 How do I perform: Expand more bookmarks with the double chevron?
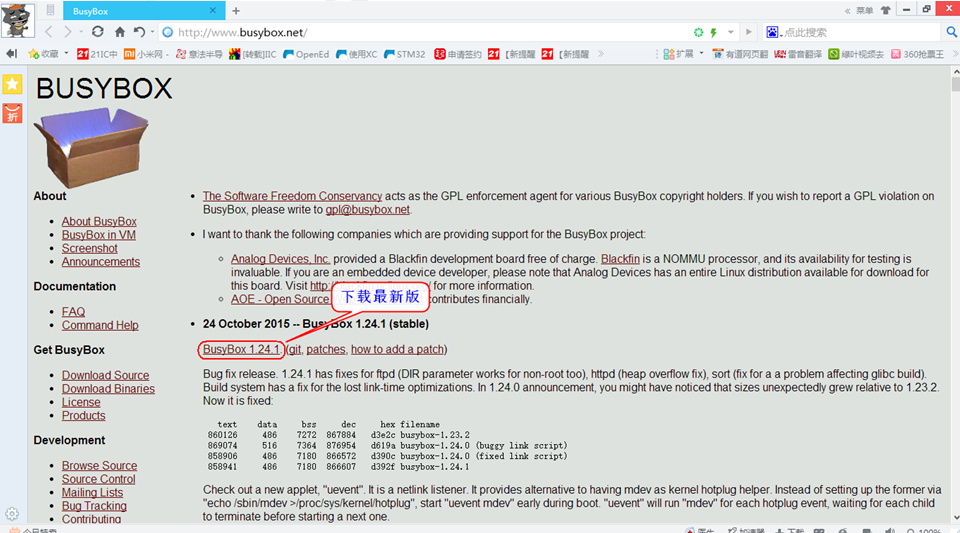[x=601, y=54]
